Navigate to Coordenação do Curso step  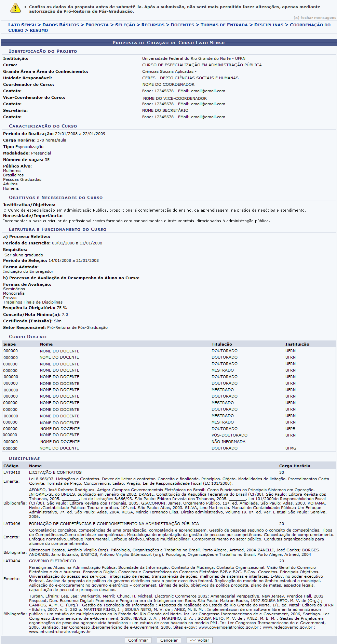(x=310, y=25)
